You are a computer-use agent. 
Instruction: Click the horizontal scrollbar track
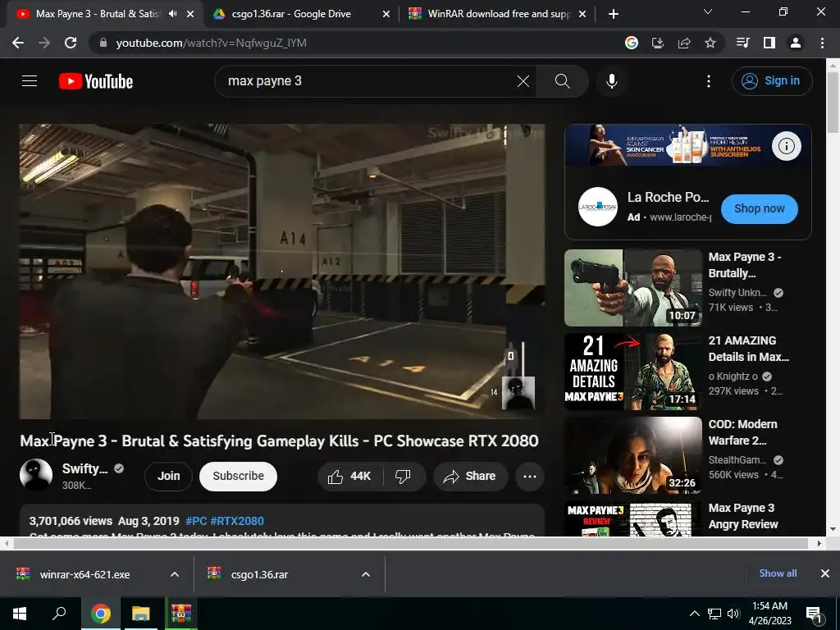pos(412,543)
